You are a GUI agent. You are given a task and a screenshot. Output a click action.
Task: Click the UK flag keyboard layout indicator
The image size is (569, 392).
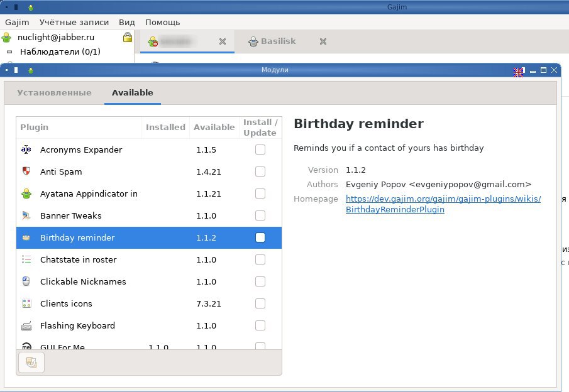coord(519,72)
